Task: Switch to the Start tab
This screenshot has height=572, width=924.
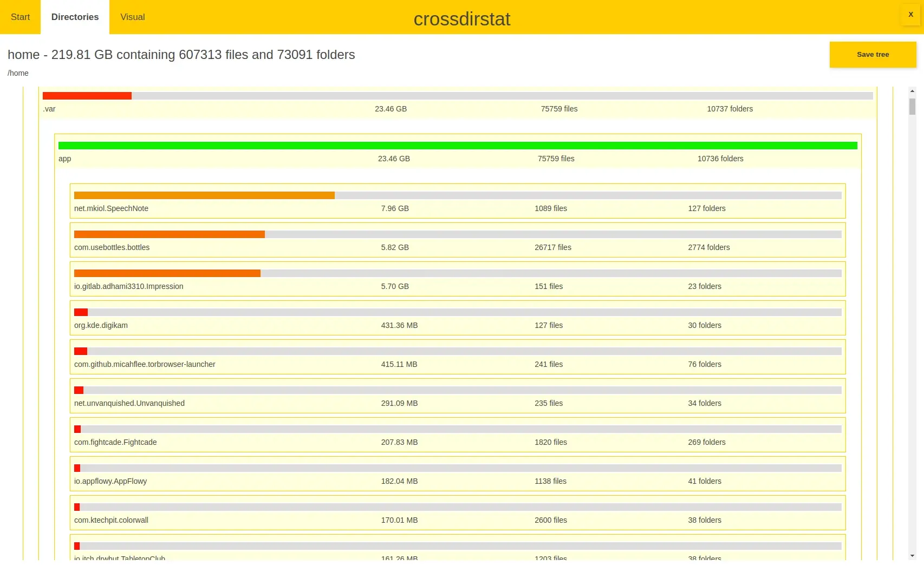Action: click(20, 17)
